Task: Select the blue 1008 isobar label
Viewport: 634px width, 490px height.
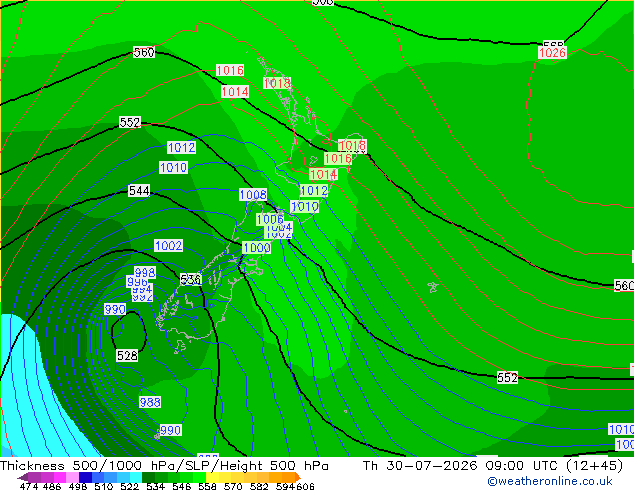Action: click(253, 194)
